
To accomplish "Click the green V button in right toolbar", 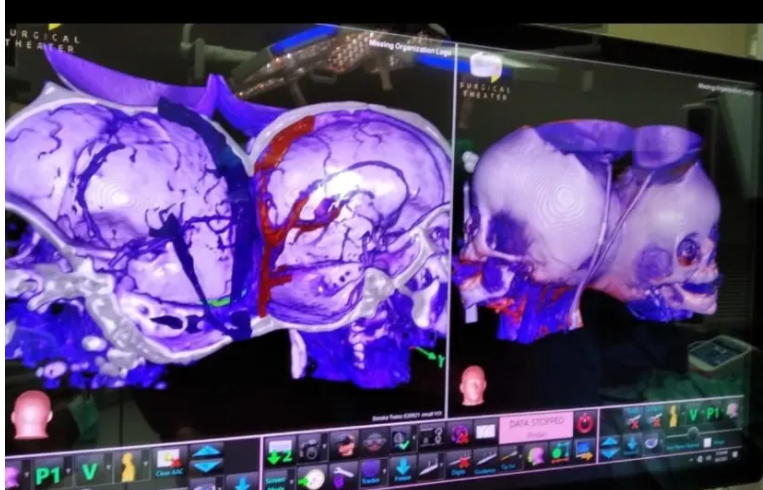I will pyautogui.click(x=692, y=414).
